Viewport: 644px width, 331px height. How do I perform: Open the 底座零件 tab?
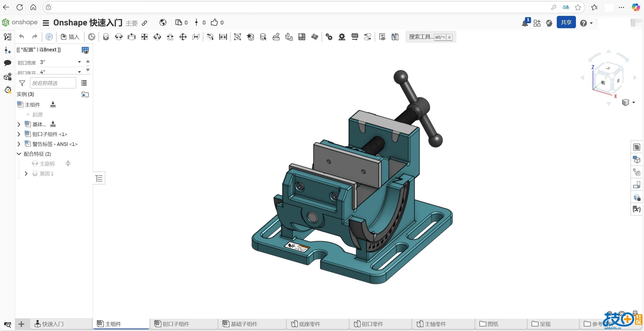point(309,324)
